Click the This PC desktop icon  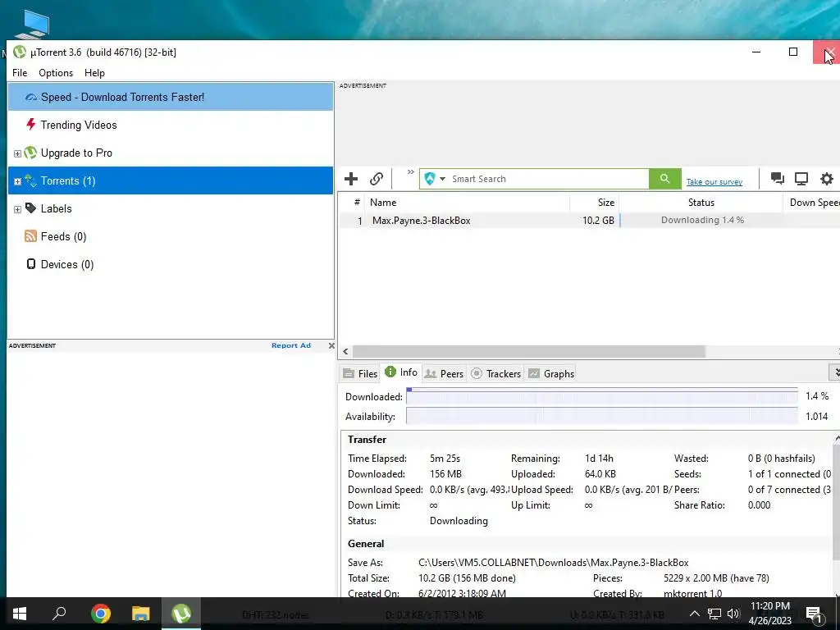(x=32, y=24)
